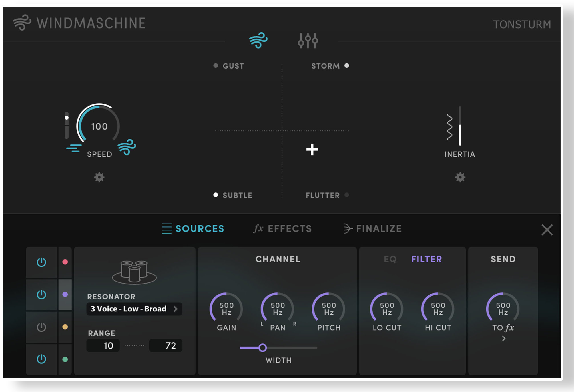Open the Speed settings gear
Image resolution: width=574 pixels, height=392 pixels.
pos(99,177)
